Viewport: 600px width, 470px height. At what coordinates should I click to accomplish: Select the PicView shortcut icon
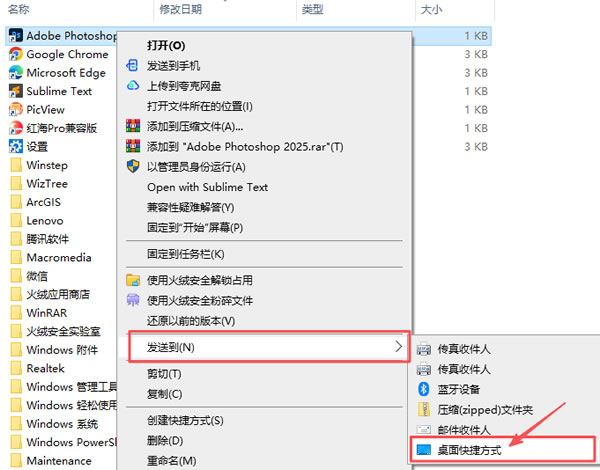(15, 109)
